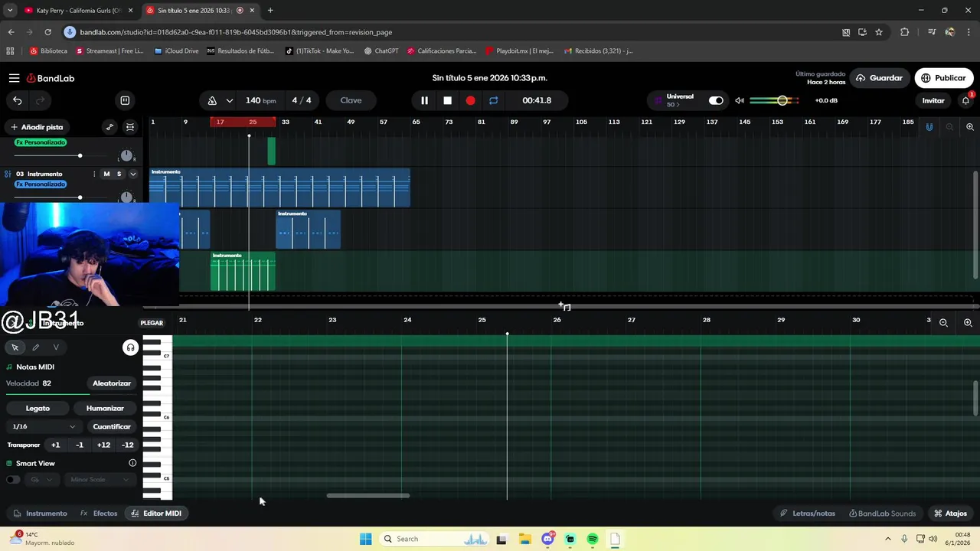Add a new track with Añadir pista
The image size is (980, 551).
pos(36,127)
